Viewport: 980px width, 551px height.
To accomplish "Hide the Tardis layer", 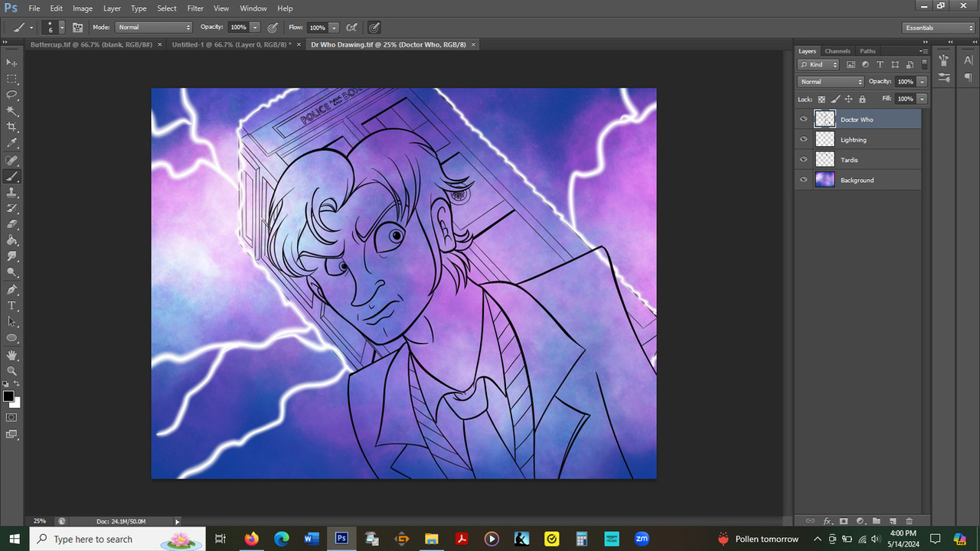I will (804, 160).
